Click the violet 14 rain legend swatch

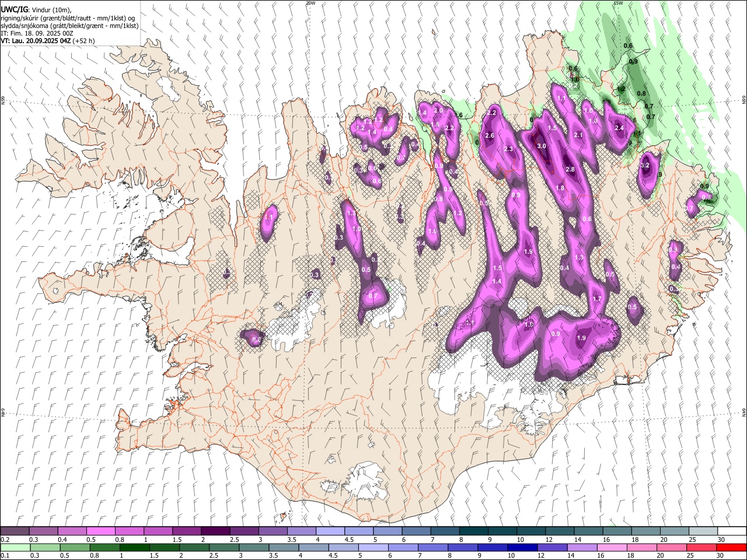click(x=582, y=548)
